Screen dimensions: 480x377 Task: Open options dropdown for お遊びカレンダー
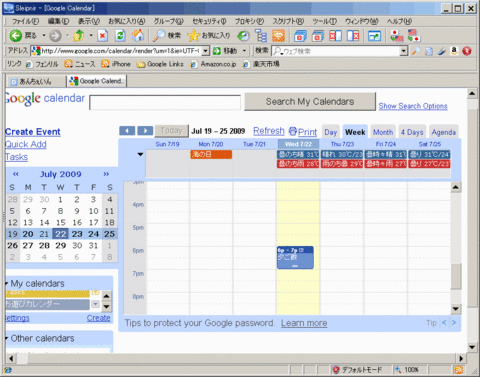[x=95, y=304]
